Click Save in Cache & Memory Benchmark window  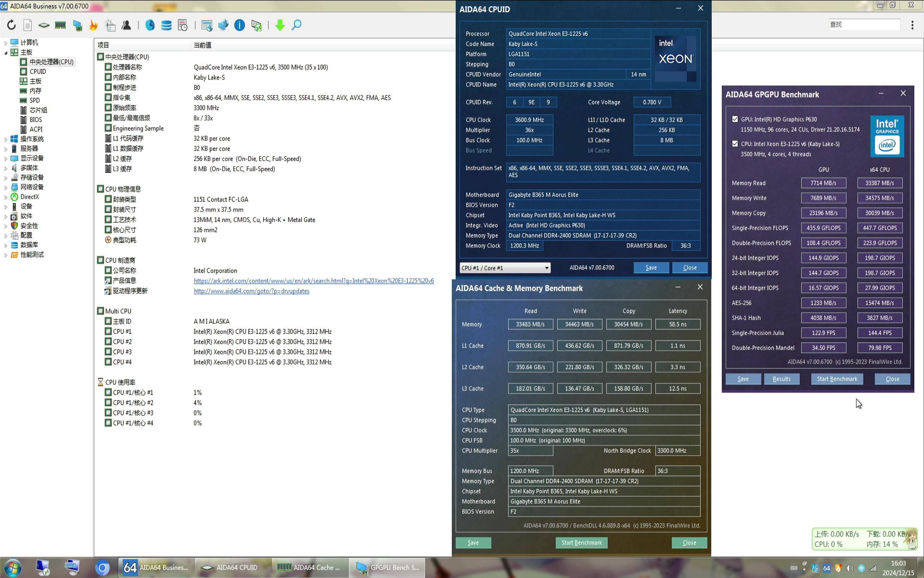click(x=473, y=543)
